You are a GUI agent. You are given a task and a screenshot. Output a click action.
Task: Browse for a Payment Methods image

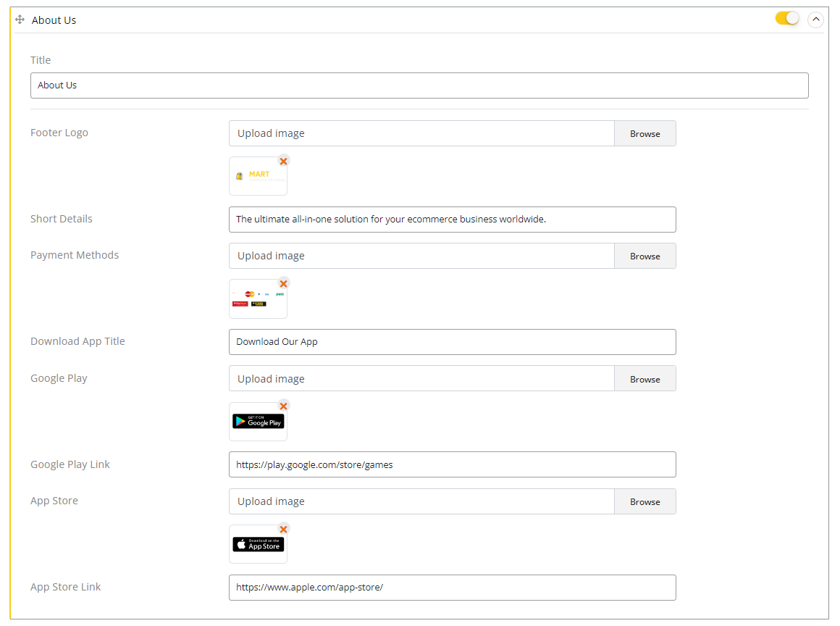pos(644,256)
